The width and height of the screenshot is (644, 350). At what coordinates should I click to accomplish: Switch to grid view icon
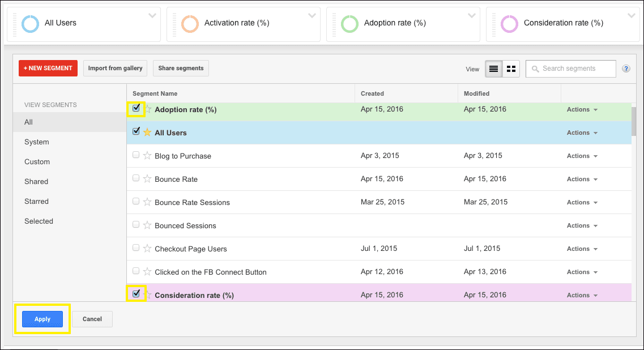point(511,69)
